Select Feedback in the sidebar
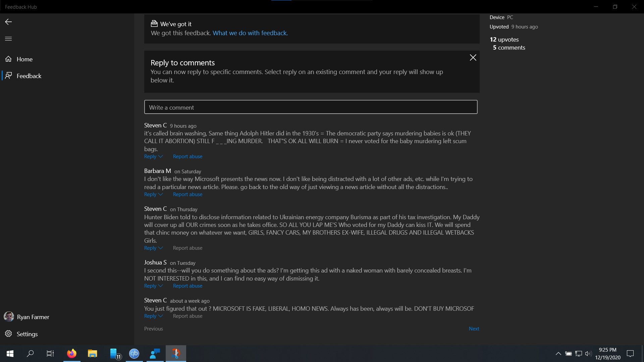 67,76
